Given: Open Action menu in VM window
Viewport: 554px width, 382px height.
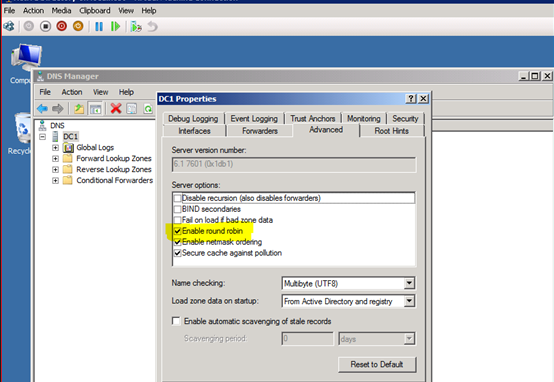Looking at the screenshot, I should coord(33,11).
